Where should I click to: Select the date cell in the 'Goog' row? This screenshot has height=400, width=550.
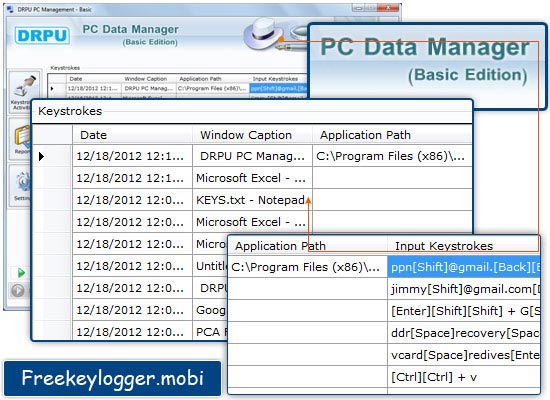132,310
